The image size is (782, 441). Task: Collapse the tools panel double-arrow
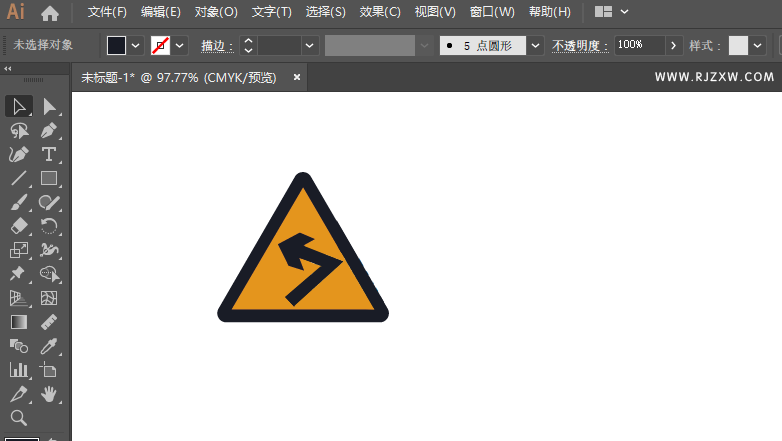pyautogui.click(x=7, y=68)
